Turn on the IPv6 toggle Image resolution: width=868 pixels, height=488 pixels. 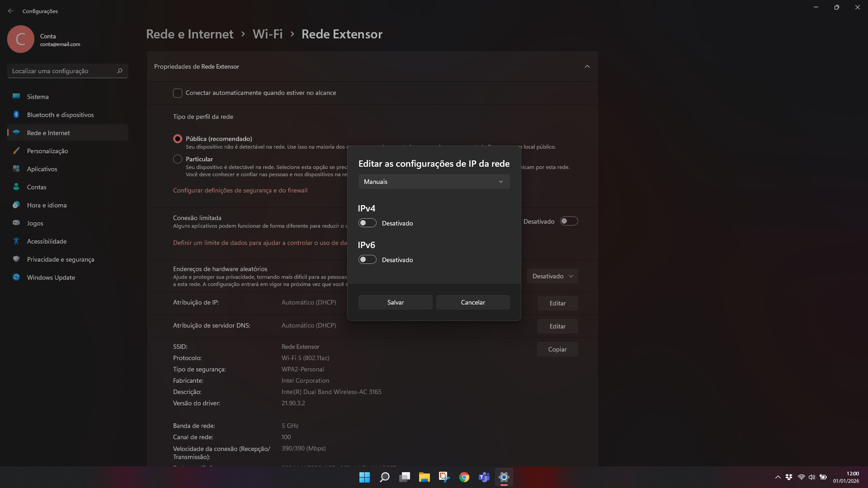click(x=367, y=260)
